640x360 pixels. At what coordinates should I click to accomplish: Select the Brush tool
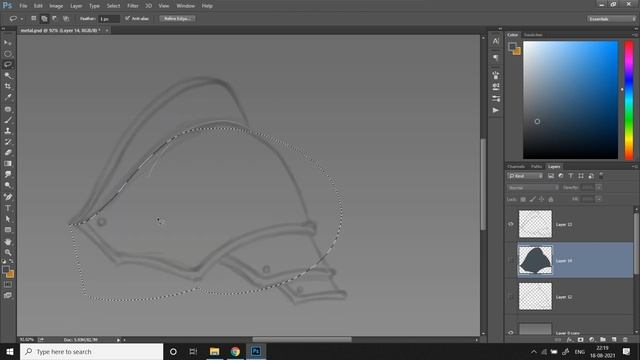(x=8, y=120)
